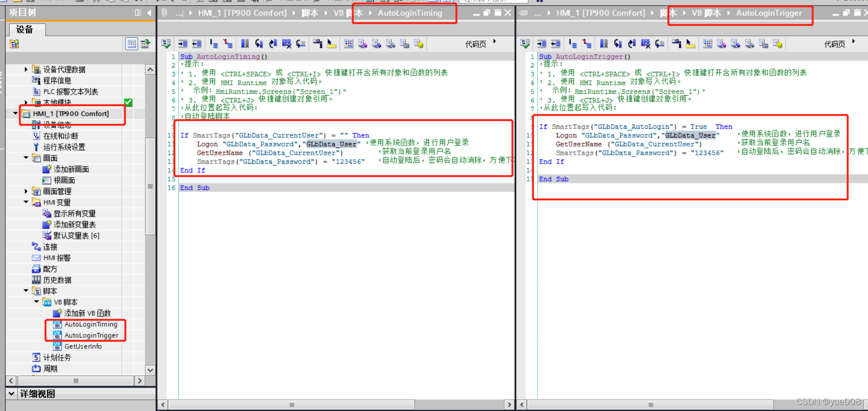Open the AutoLoginTrigger script in the tree
868x411 pixels.
tap(91, 335)
